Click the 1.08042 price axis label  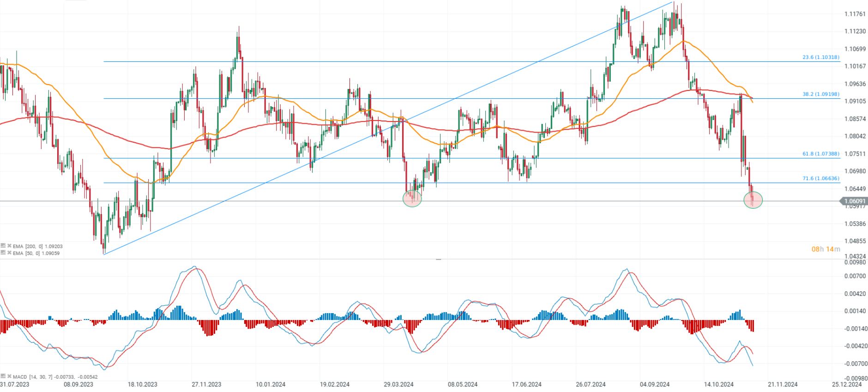(855, 136)
